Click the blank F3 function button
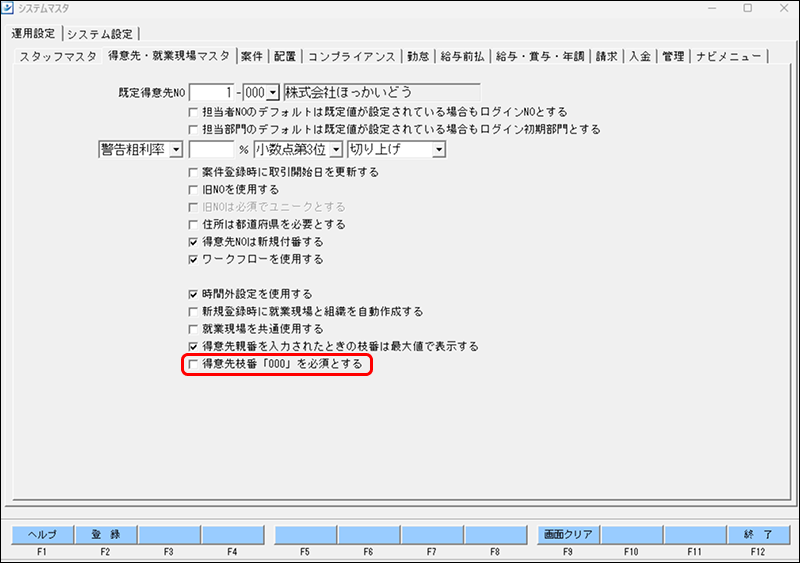Screen dimensions: 800x563 coord(169,534)
